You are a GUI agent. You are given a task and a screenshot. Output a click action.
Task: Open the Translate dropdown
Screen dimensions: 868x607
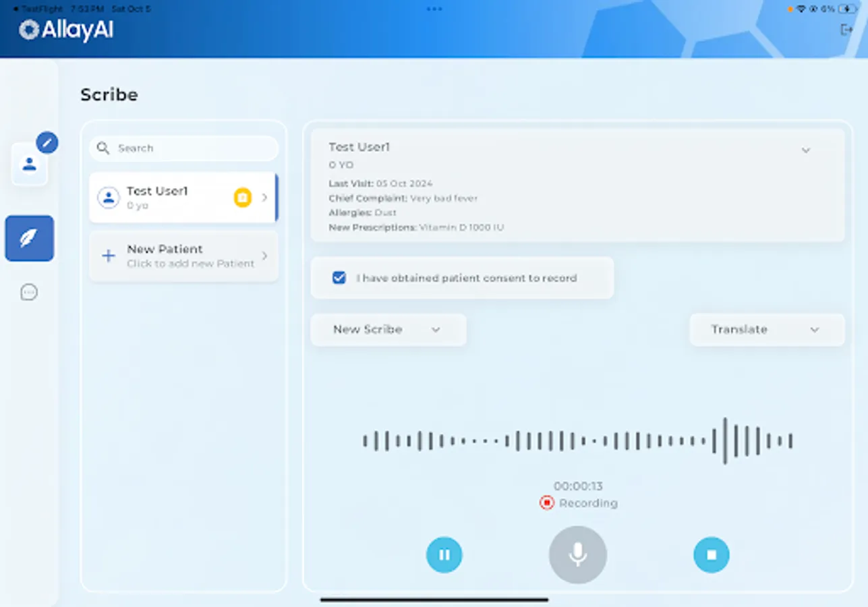(x=766, y=330)
